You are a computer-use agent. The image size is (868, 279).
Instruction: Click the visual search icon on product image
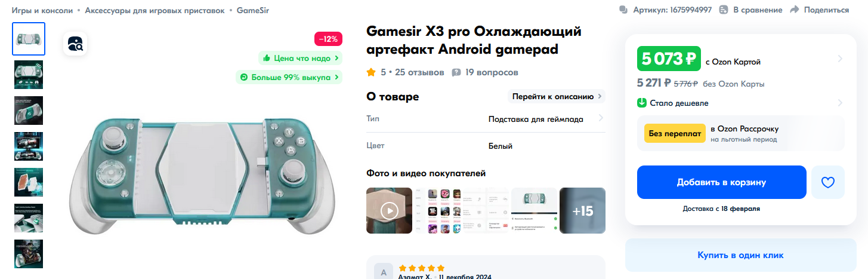(76, 44)
